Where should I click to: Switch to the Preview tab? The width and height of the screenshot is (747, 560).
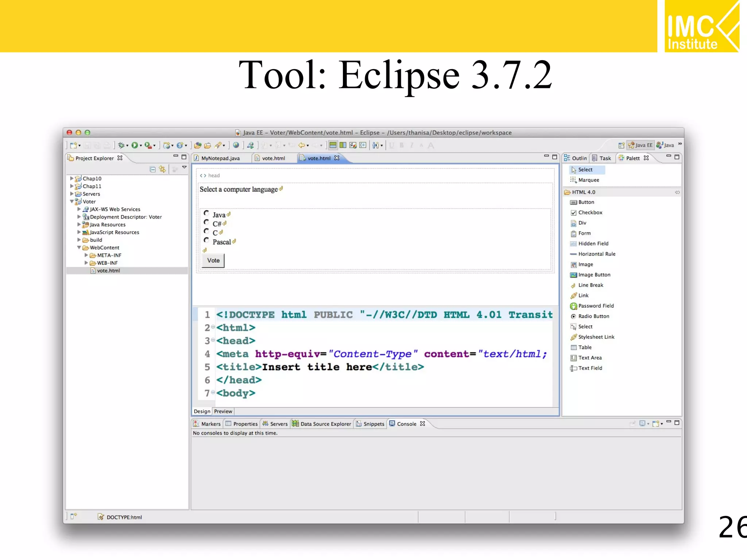(223, 411)
